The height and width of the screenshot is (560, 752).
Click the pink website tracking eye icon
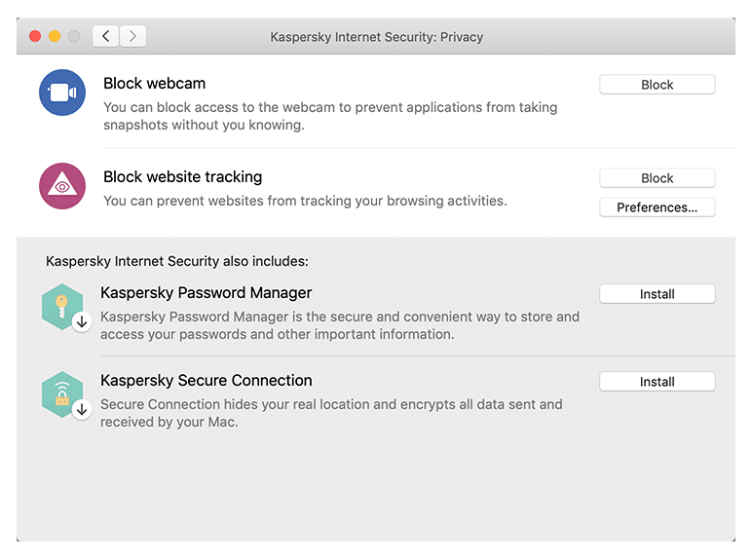[62, 186]
